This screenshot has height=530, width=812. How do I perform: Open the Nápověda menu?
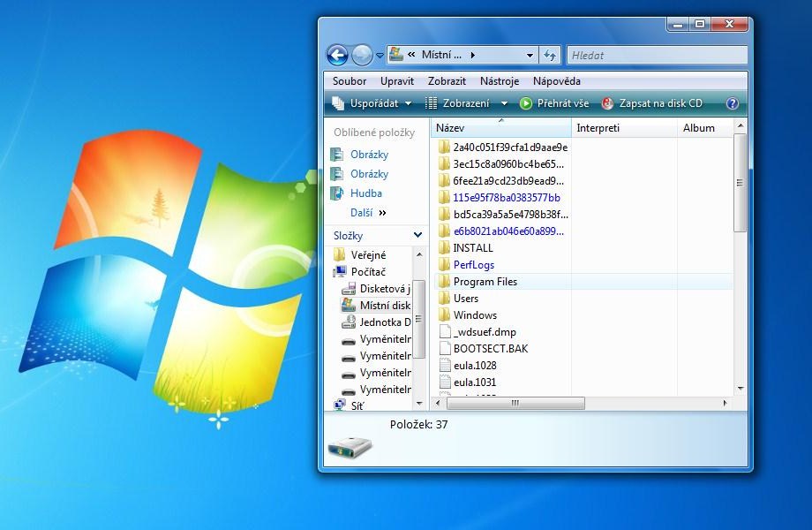point(557,80)
